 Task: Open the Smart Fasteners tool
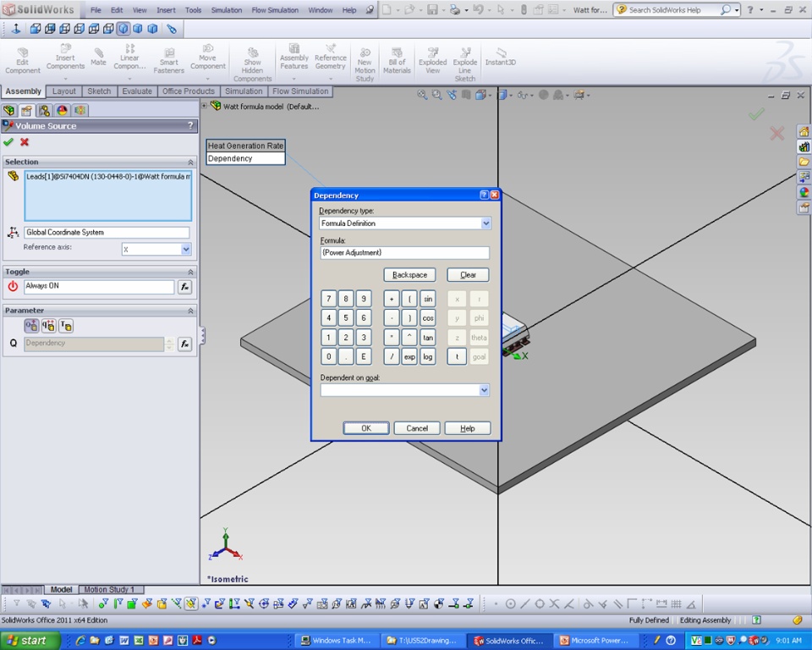[x=168, y=61]
